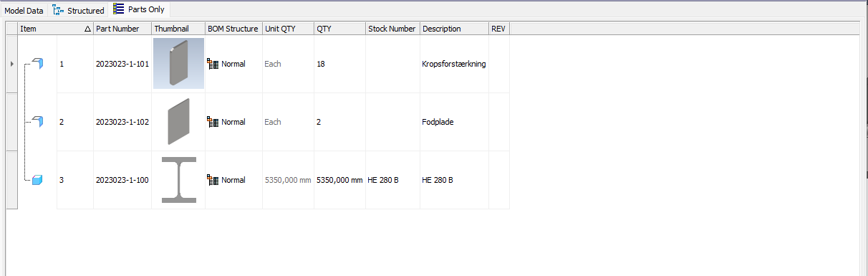The height and width of the screenshot is (276, 868).
Task: Open Normal BOM Structure dropdown for item 1
Action: click(233, 64)
